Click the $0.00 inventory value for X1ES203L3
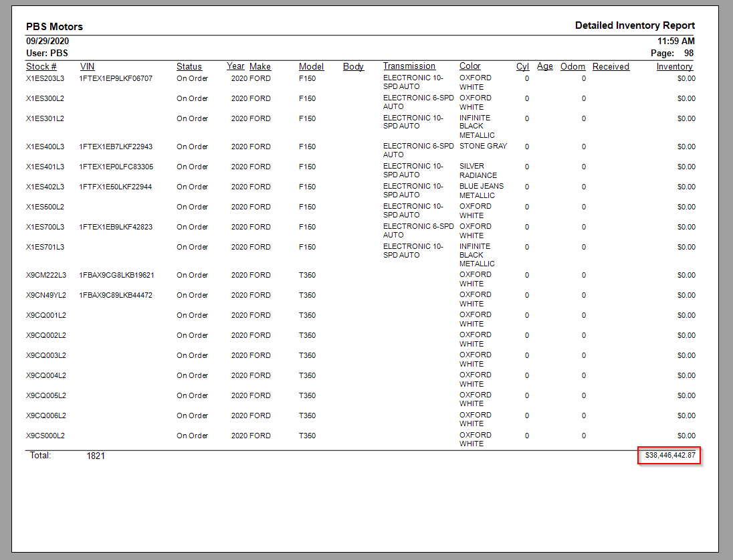Image resolution: width=733 pixels, height=560 pixels. point(686,78)
